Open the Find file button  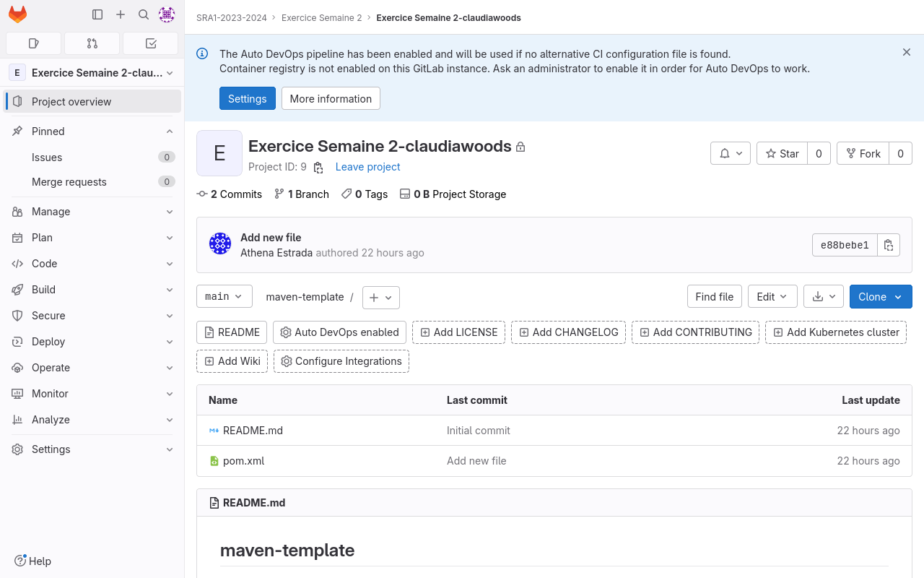[x=714, y=296]
